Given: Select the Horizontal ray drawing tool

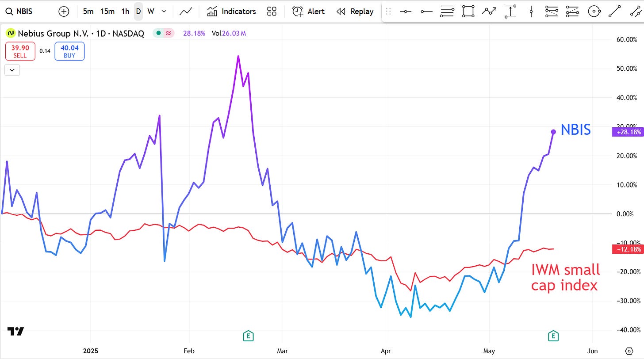Looking at the screenshot, I should pyautogui.click(x=426, y=11).
